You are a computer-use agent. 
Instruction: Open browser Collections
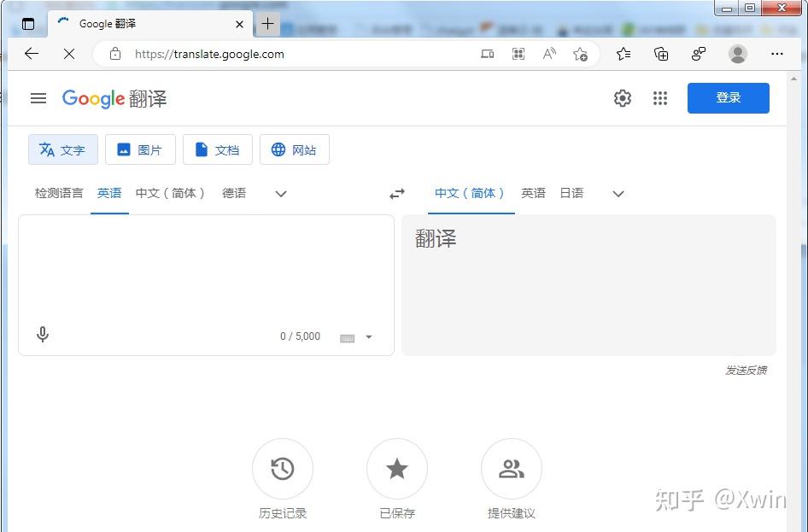click(x=661, y=54)
